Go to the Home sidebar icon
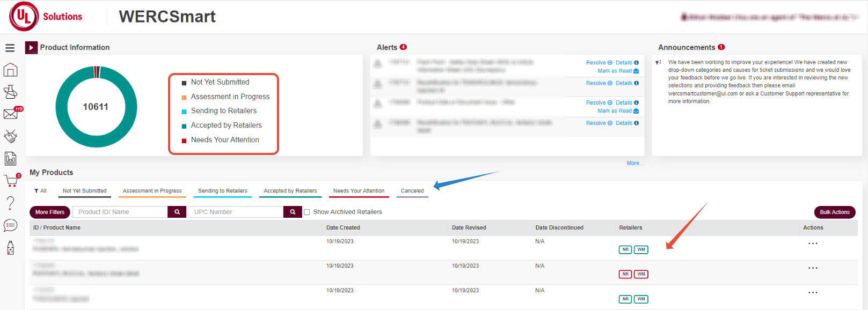Image resolution: width=868 pixels, height=310 pixels. coord(10,70)
